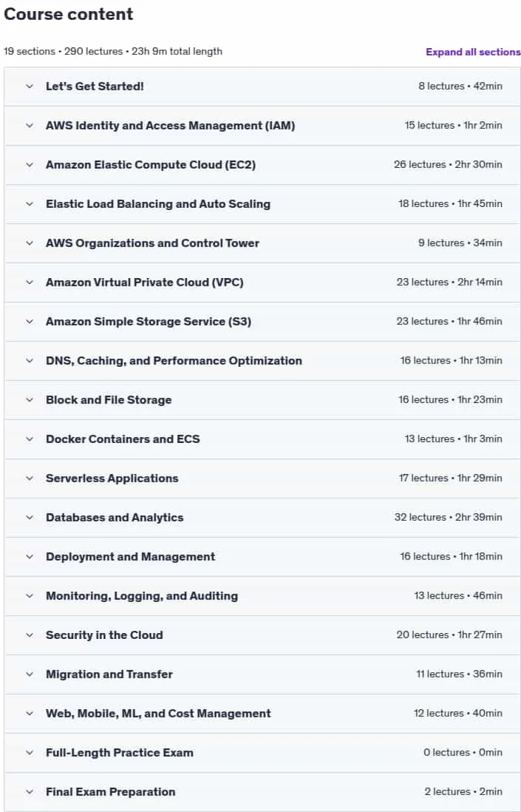Expand Amazon Simple Storage Service (S3) chevron
The image size is (521, 812).
coord(30,322)
